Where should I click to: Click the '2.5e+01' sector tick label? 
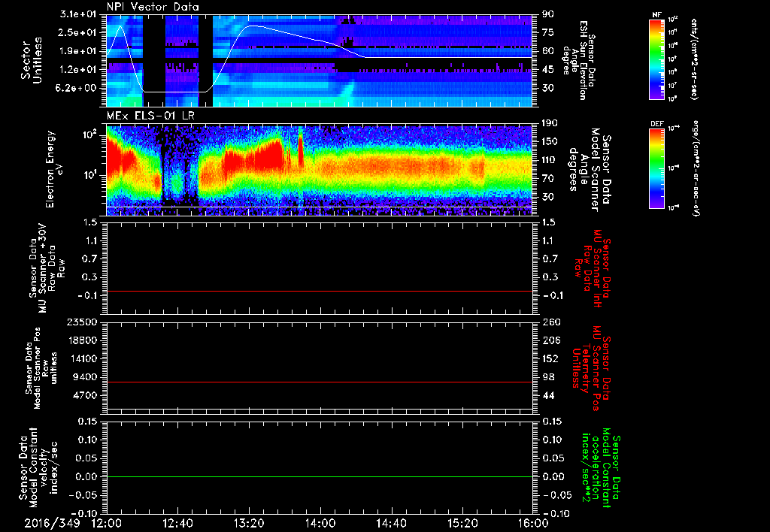[x=78, y=32]
